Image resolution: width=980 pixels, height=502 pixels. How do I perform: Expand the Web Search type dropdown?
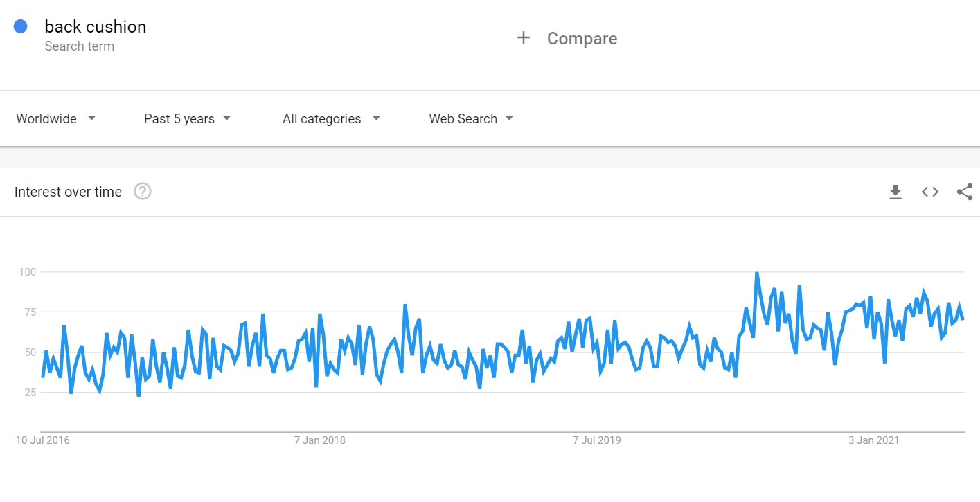[472, 118]
